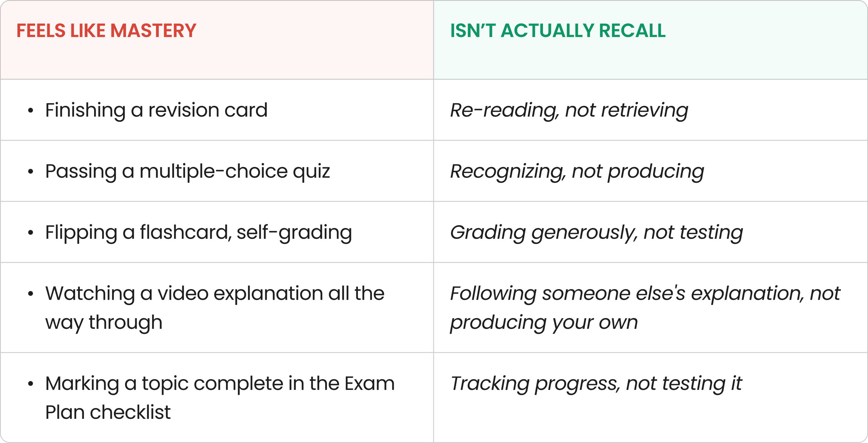This screenshot has height=443, width=868.
Task: Click bullet before Marking a topic complete
Action: pyautogui.click(x=31, y=384)
